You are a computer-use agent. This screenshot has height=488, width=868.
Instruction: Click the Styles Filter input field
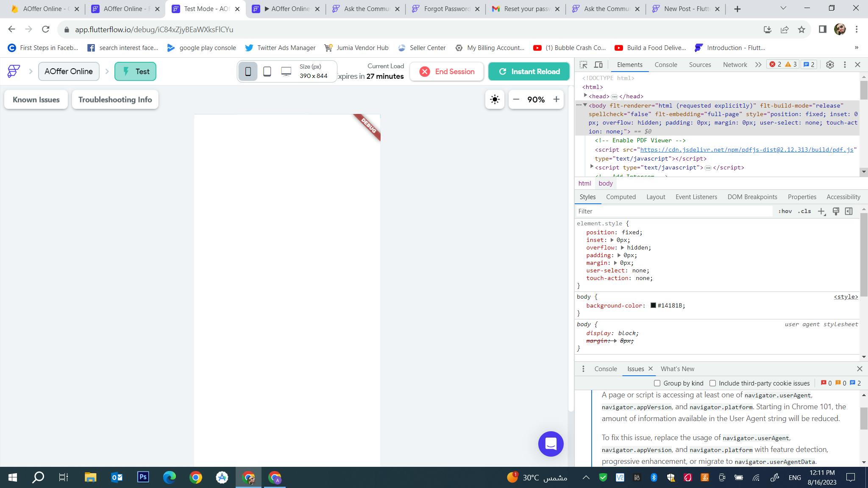pyautogui.click(x=674, y=211)
